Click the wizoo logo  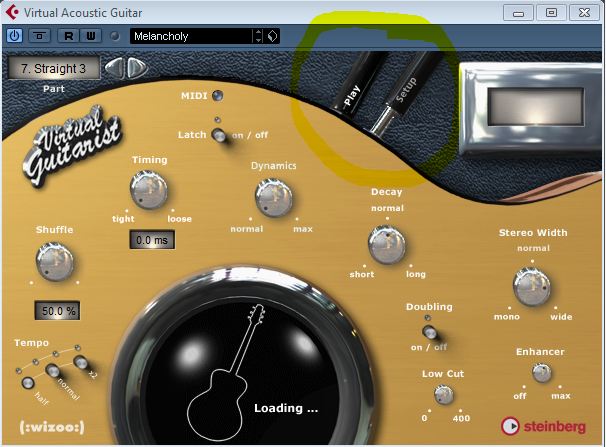[52, 427]
